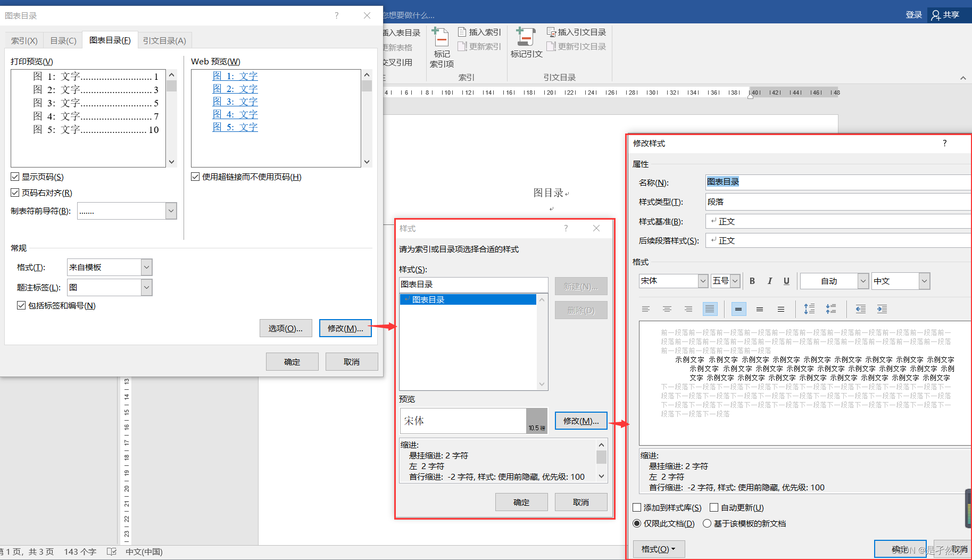This screenshot has height=560, width=972.
Task: Click 修改(M)... in 图表目录 dialog
Action: pos(345,328)
